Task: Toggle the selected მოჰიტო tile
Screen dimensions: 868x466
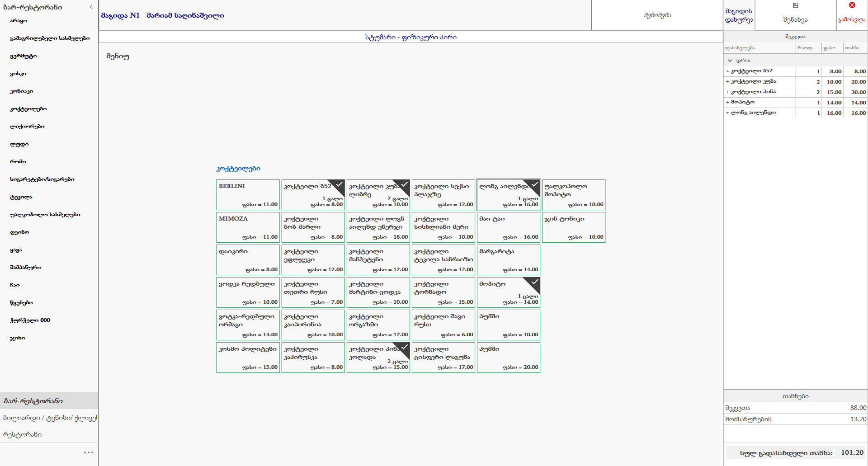Action: [508, 292]
